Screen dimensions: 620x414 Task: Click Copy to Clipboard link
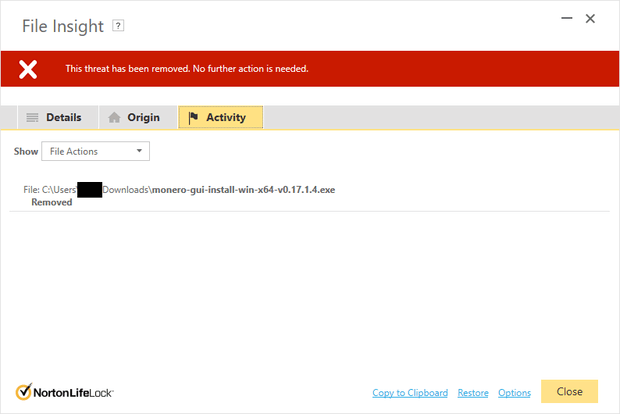click(410, 393)
